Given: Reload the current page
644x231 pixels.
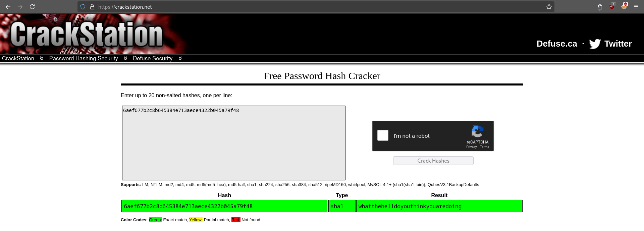Looking at the screenshot, I should (x=32, y=7).
